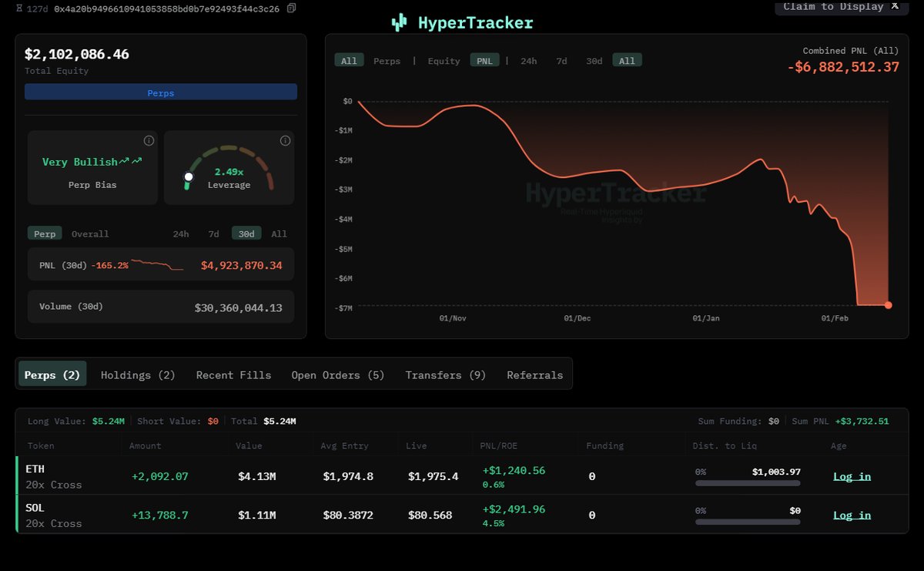Click the Claim to Display button
This screenshot has width=924, height=571.
(833, 6)
